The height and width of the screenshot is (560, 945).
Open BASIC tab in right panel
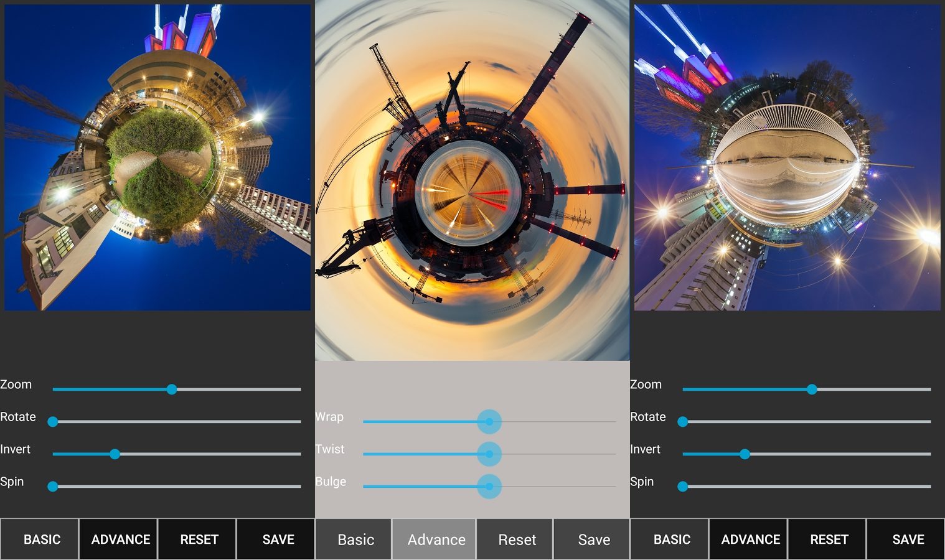tap(670, 539)
